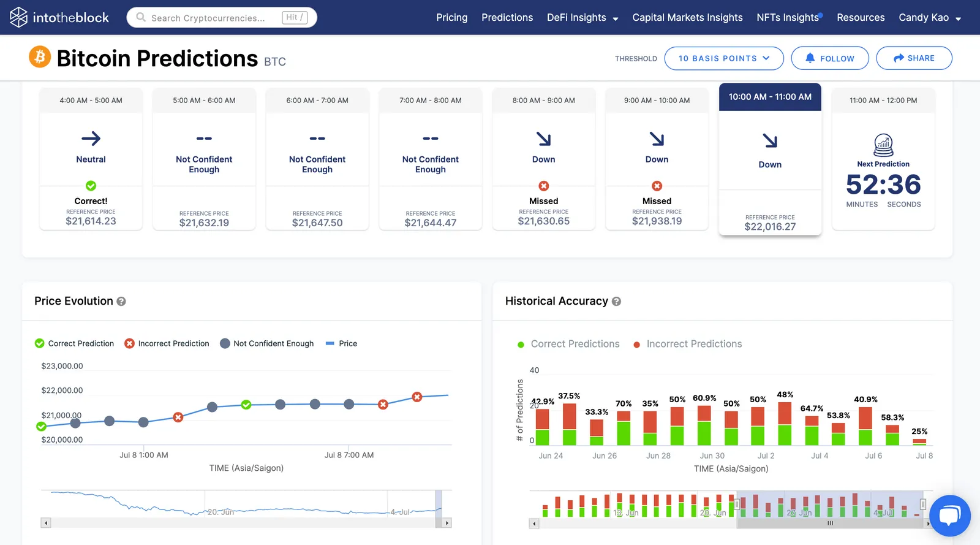Click the Price Evolution help question icon
980x545 pixels.
(121, 302)
